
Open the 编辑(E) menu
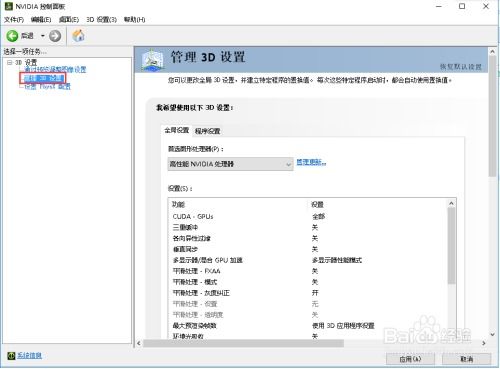(41, 20)
